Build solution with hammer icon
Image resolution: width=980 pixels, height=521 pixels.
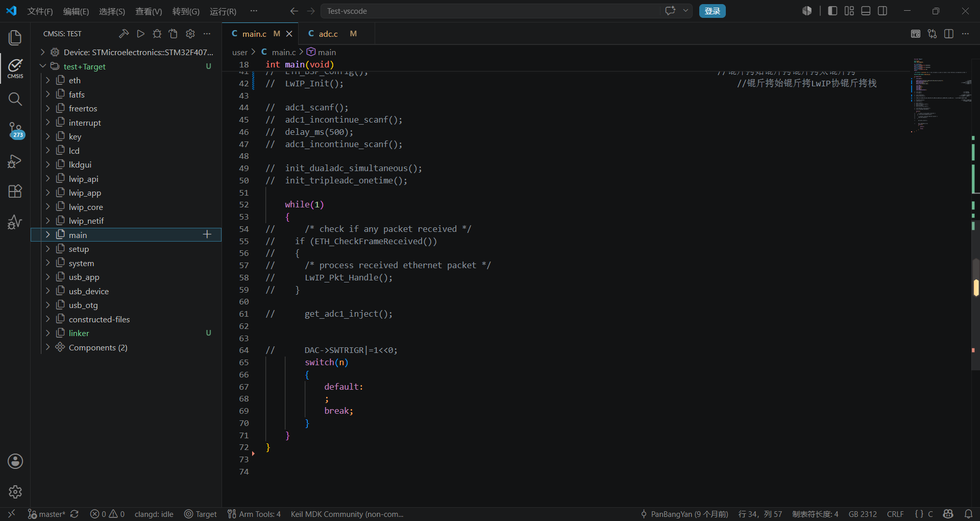[x=124, y=34]
